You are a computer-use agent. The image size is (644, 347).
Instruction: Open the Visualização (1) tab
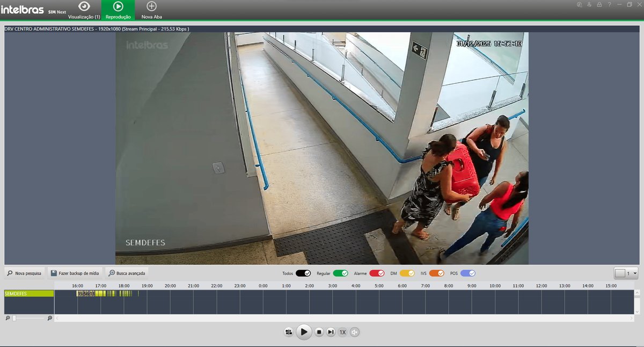[x=84, y=10]
